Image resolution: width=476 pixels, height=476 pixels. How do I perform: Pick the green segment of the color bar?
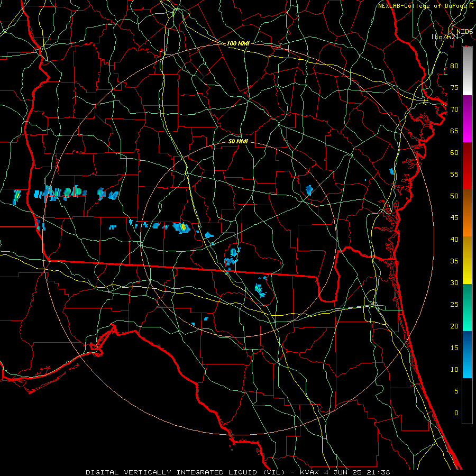[x=467, y=307]
